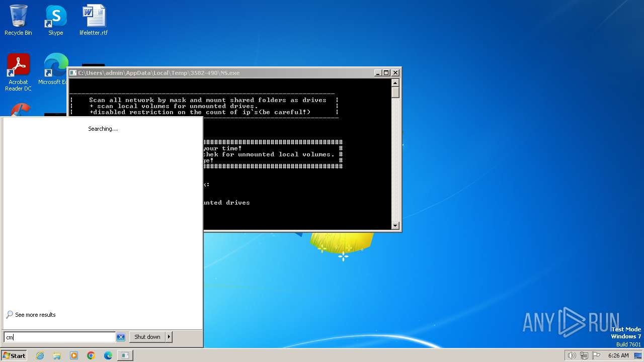This screenshot has height=362, width=644.
Task: Open the network status tray icon
Action: pyautogui.click(x=584, y=355)
